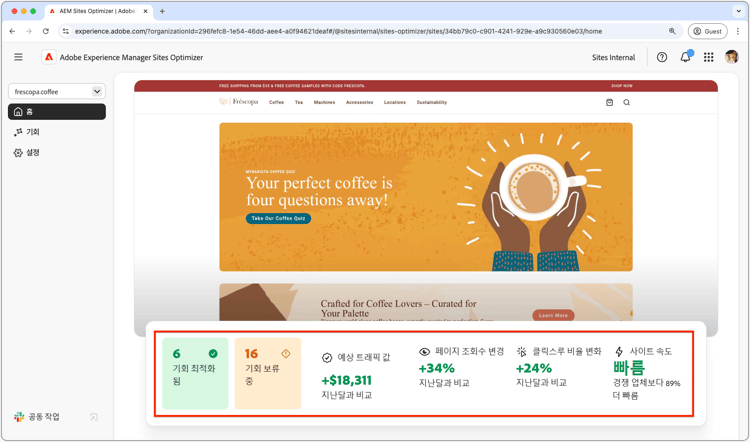Reload the page
Screen dimensions: 750x442
[x=45, y=31]
